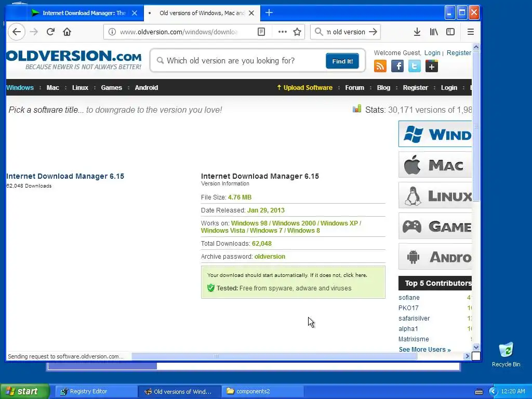Open the Windows start button
This screenshot has width=532, height=399.
click(24, 391)
